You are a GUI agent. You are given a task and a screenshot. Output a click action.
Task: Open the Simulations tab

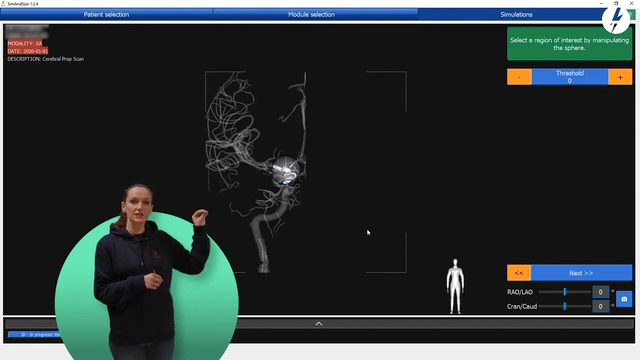coord(516,14)
